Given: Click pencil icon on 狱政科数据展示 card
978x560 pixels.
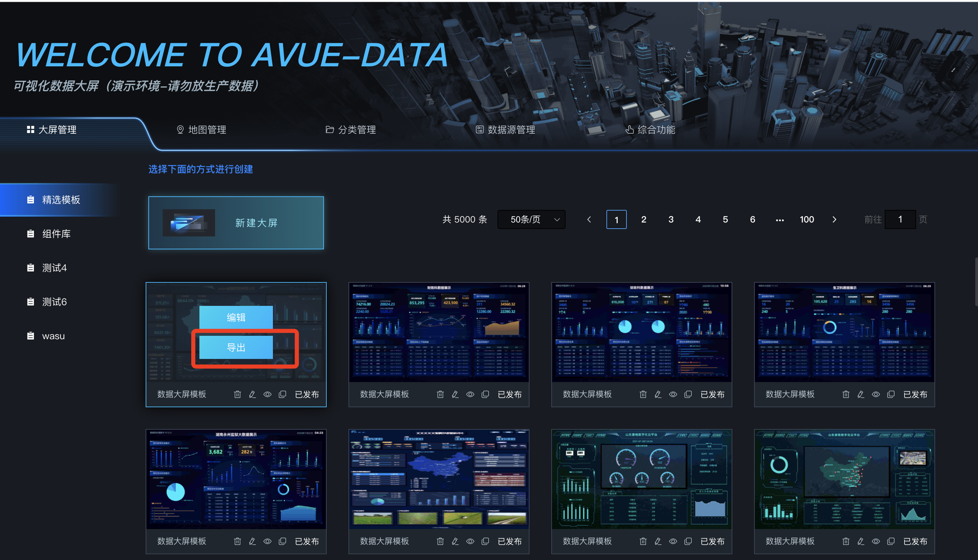Looking at the screenshot, I should [658, 394].
